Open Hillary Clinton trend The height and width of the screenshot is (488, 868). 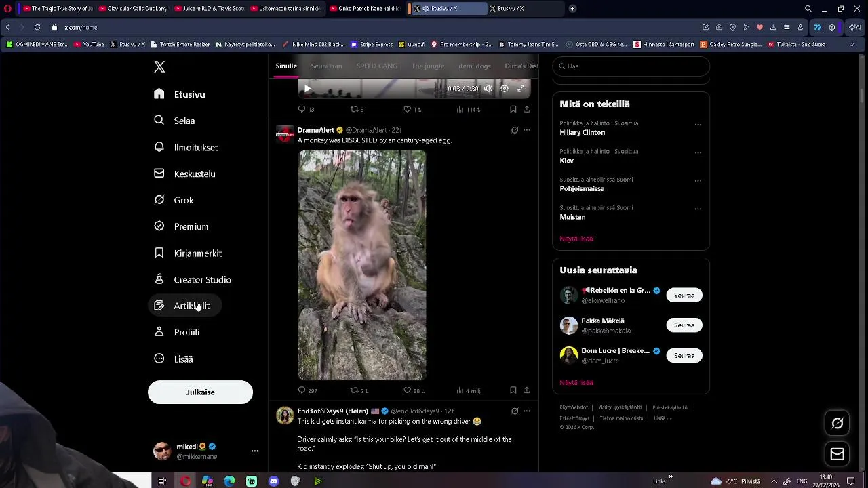tap(583, 132)
